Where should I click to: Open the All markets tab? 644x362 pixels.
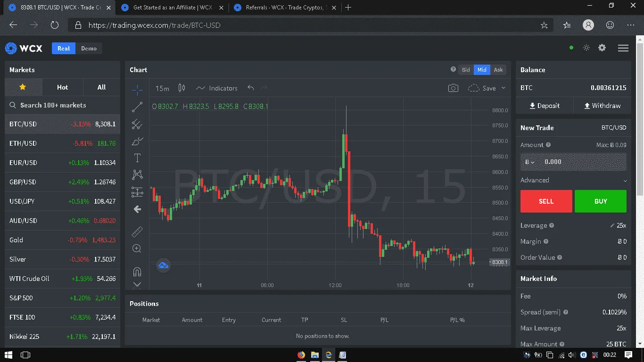point(101,87)
